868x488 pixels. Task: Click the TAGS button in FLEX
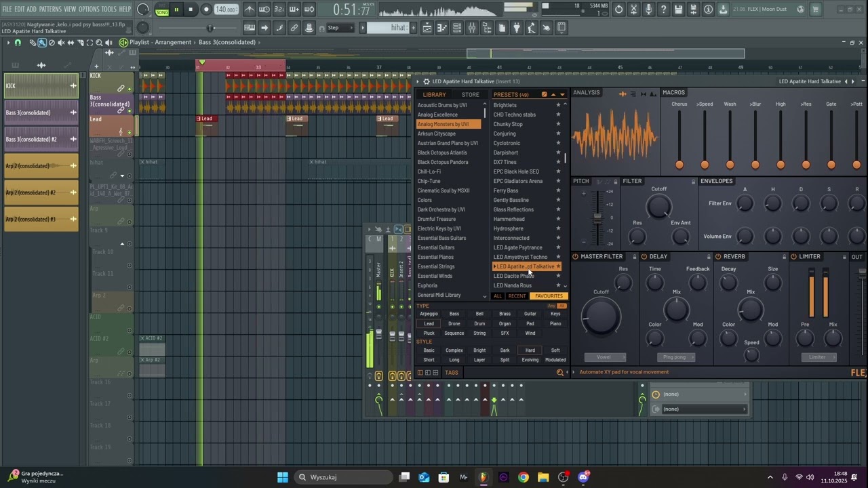[x=452, y=372]
